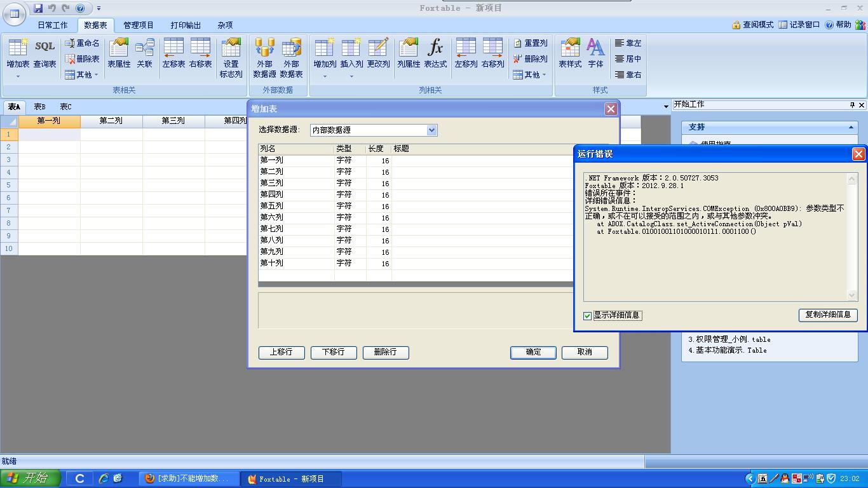Click the save icon in quick access toolbar
This screenshot has height=488, width=868.
coord(38,8)
